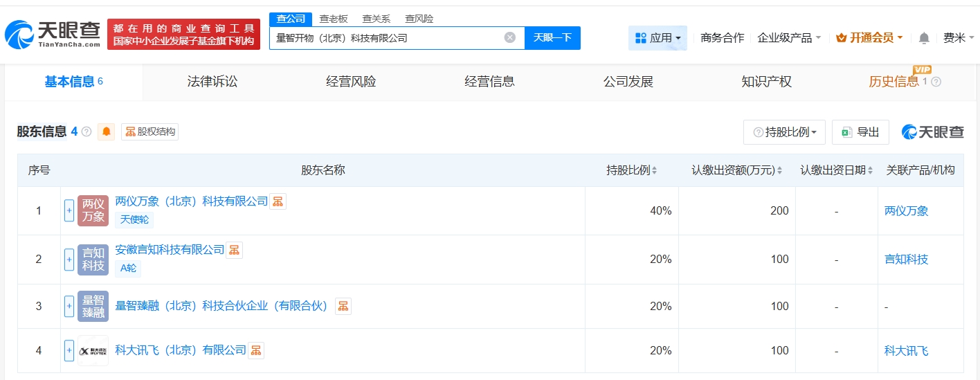Click the orange shareholder alert bell icon

107,132
